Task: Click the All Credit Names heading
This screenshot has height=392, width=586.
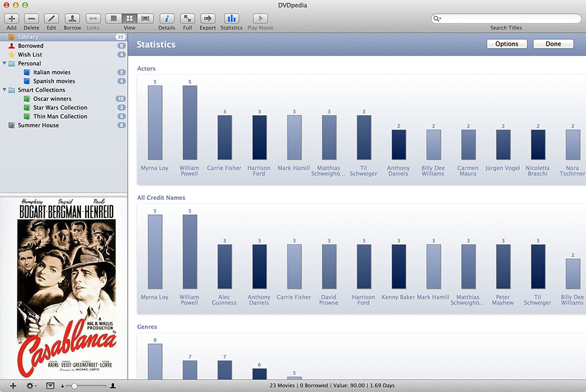Action: point(161,197)
